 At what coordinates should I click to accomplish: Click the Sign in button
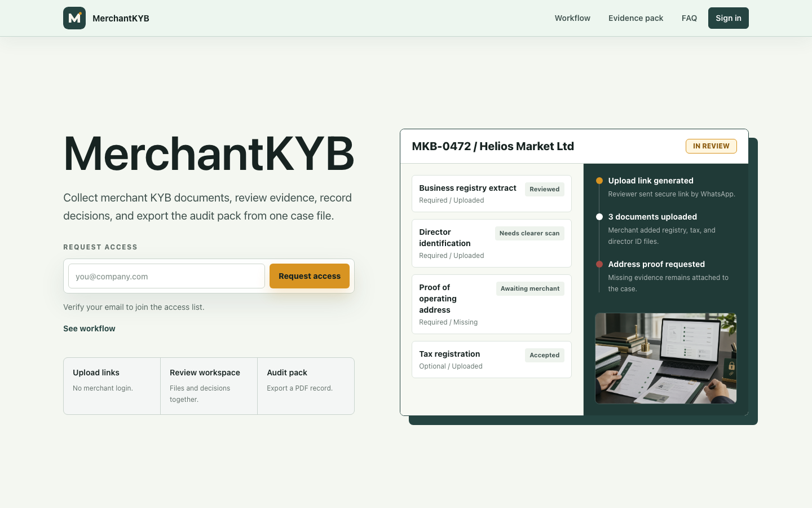729,18
